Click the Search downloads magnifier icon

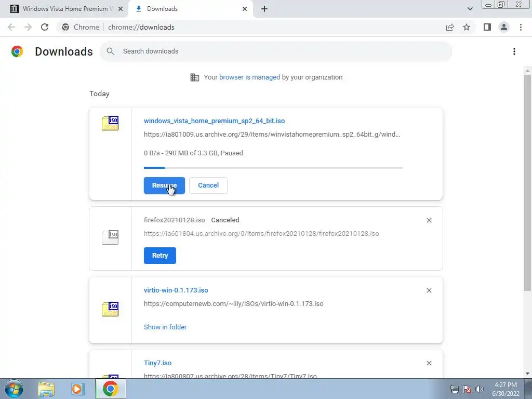pos(110,51)
